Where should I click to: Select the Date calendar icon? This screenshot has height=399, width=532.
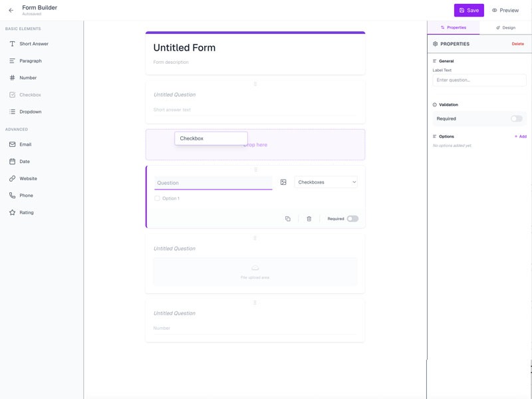12,161
